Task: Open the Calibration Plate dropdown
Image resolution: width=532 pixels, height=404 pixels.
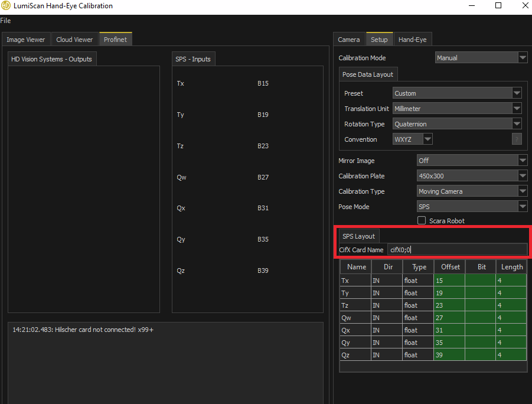Action: pyautogui.click(x=472, y=176)
